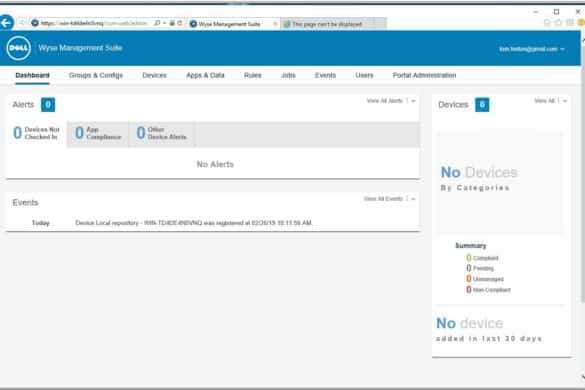The width and height of the screenshot is (585, 390).
Task: Click the scrollbar down arrow at bottom right
Action: pyautogui.click(x=582, y=377)
